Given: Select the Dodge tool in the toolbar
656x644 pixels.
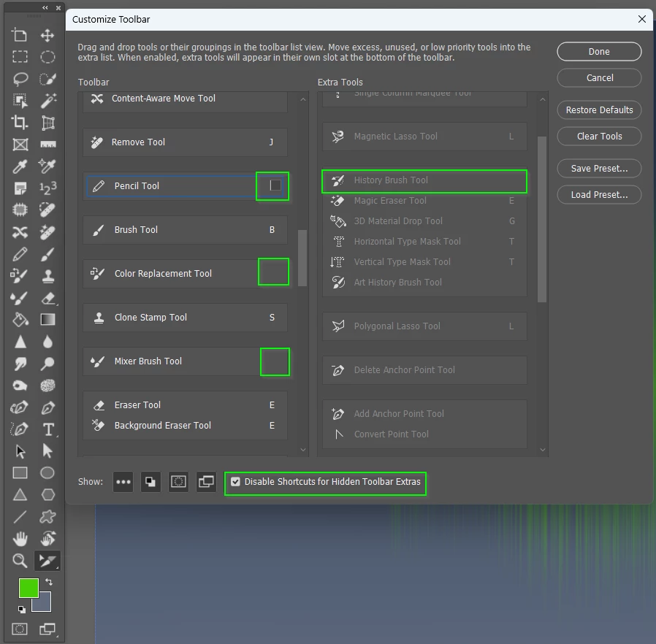Looking at the screenshot, I should coord(47,364).
